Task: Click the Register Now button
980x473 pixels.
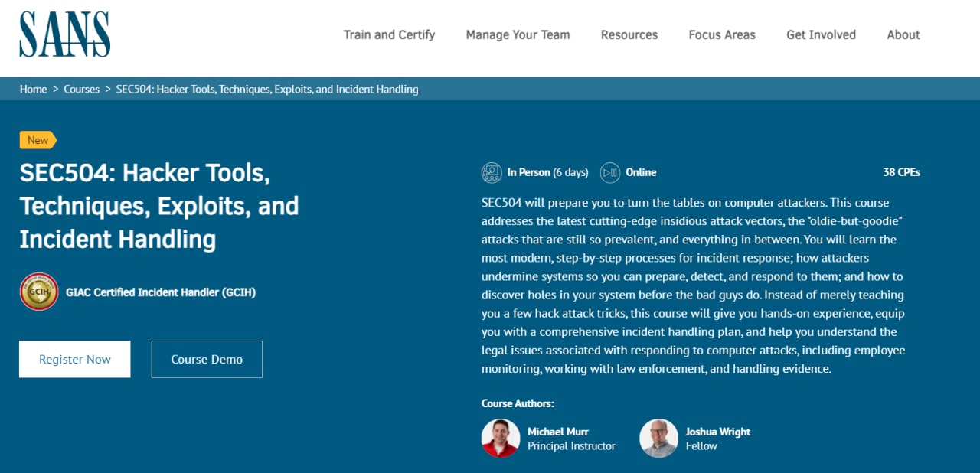Action: (75, 359)
